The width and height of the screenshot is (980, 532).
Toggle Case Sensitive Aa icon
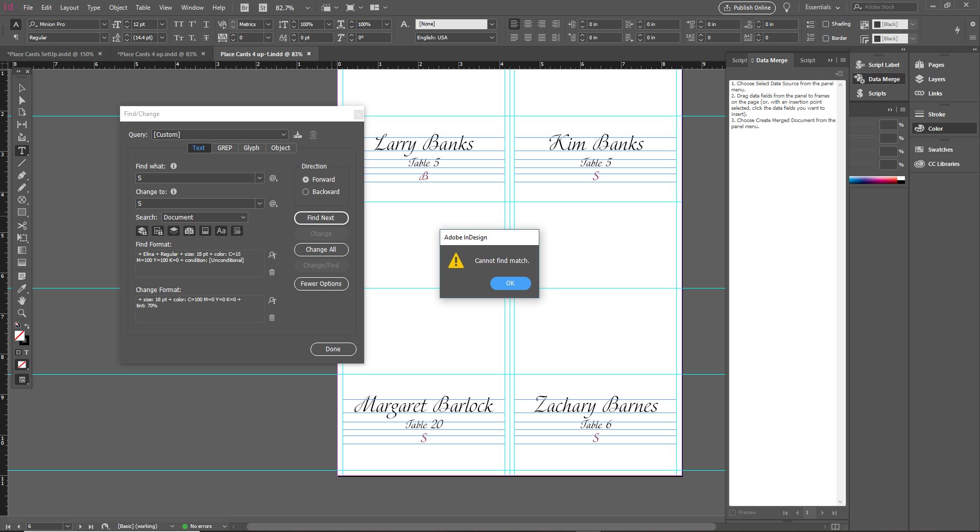click(x=221, y=231)
